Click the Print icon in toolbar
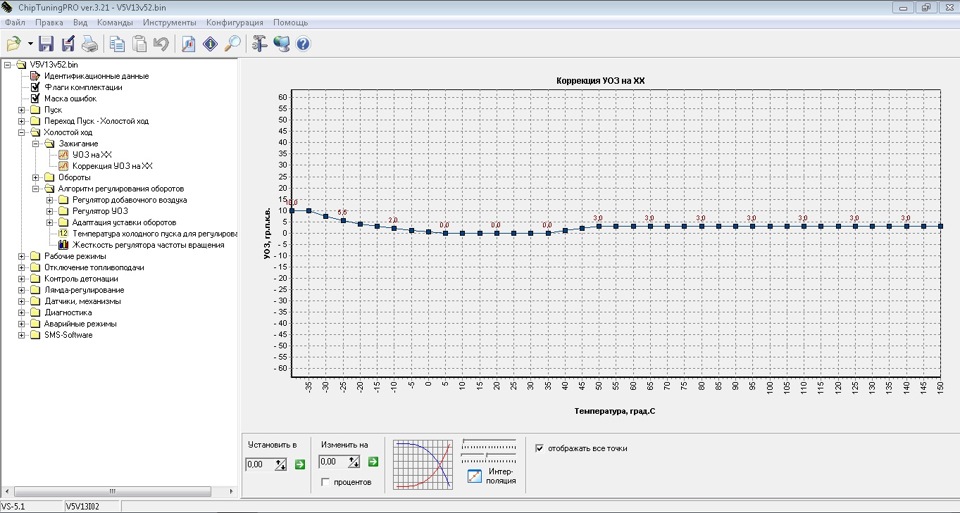 (90, 44)
